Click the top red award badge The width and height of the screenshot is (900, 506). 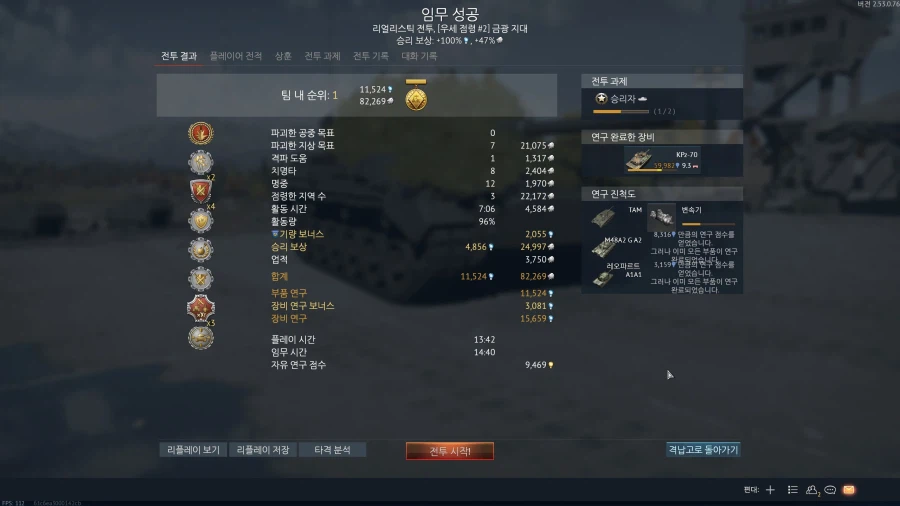tap(201, 133)
